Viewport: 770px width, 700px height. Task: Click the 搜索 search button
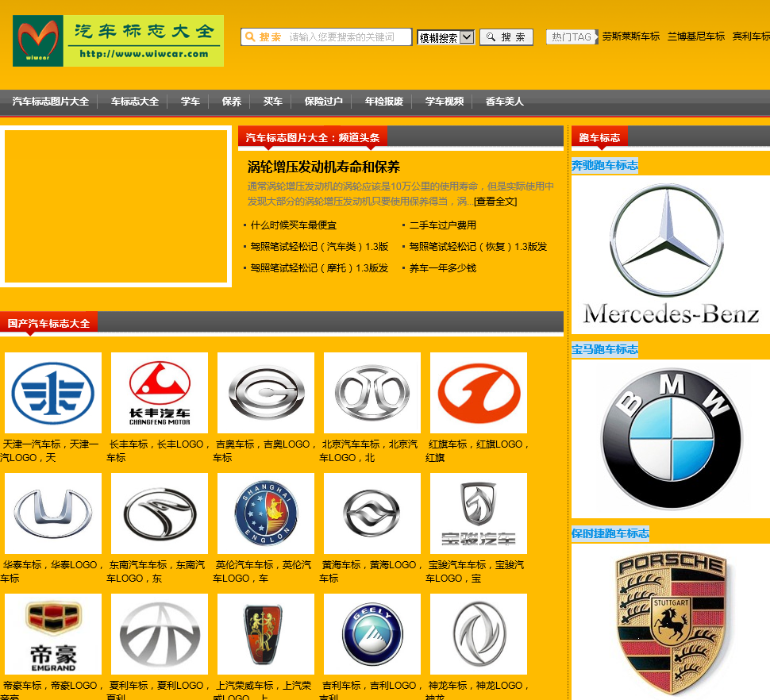click(506, 37)
